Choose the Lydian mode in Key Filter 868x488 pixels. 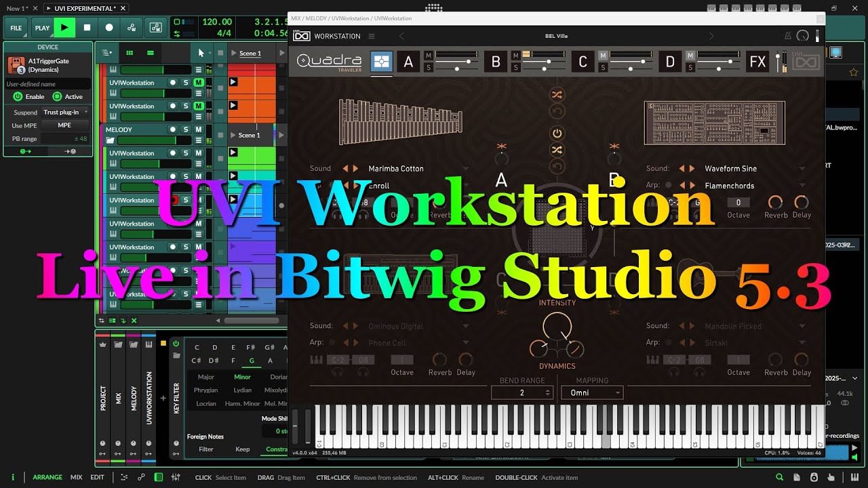(x=242, y=390)
